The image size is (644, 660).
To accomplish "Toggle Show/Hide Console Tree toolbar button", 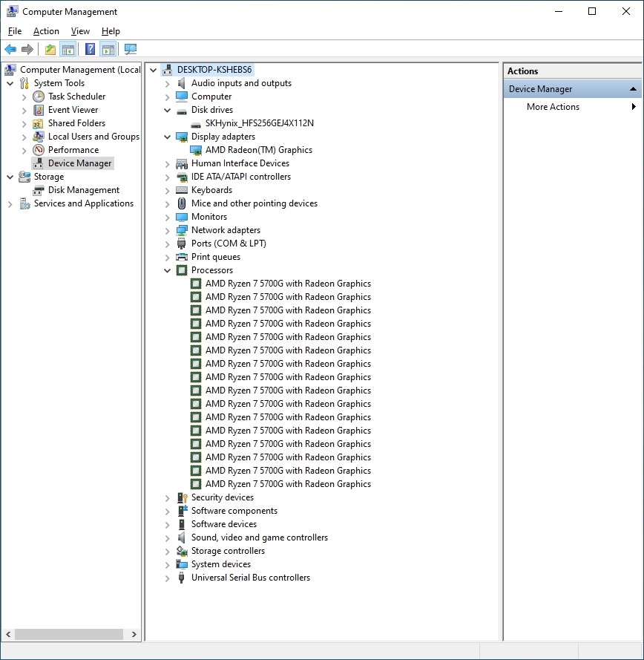I will point(68,50).
